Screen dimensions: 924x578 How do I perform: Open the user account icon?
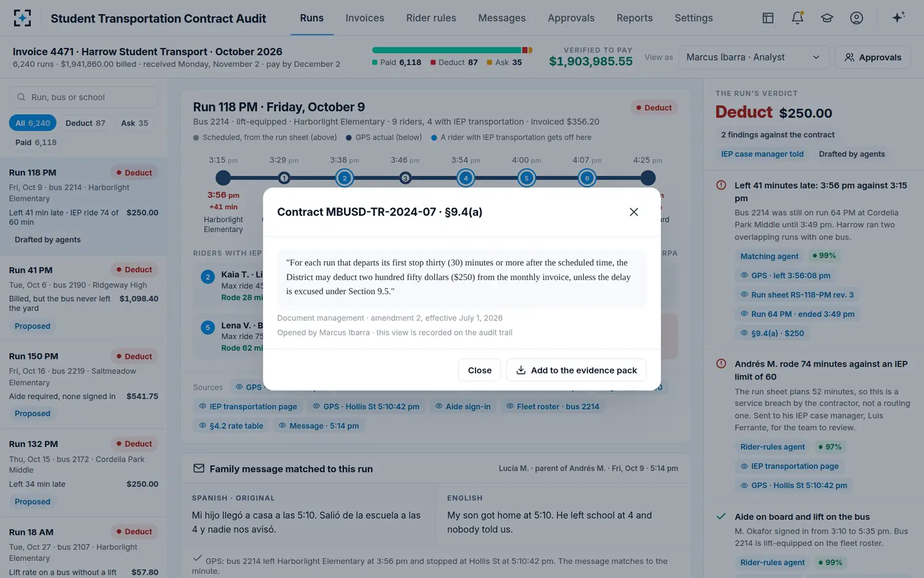[857, 18]
